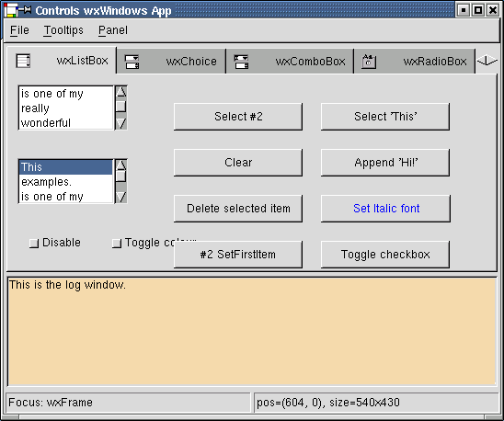Click the choice icon on wxChoice tab

coord(132,62)
